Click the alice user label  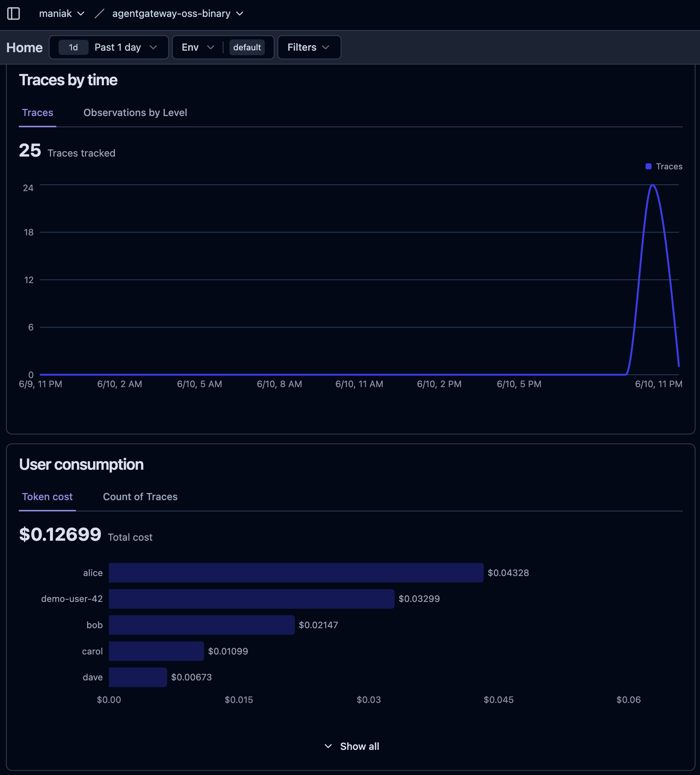(x=93, y=573)
